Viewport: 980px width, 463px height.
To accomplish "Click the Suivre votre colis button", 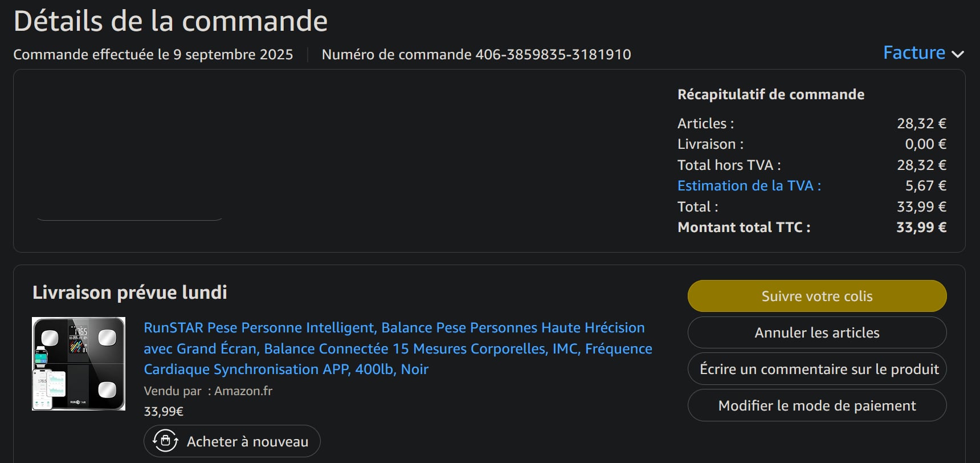I will point(816,296).
